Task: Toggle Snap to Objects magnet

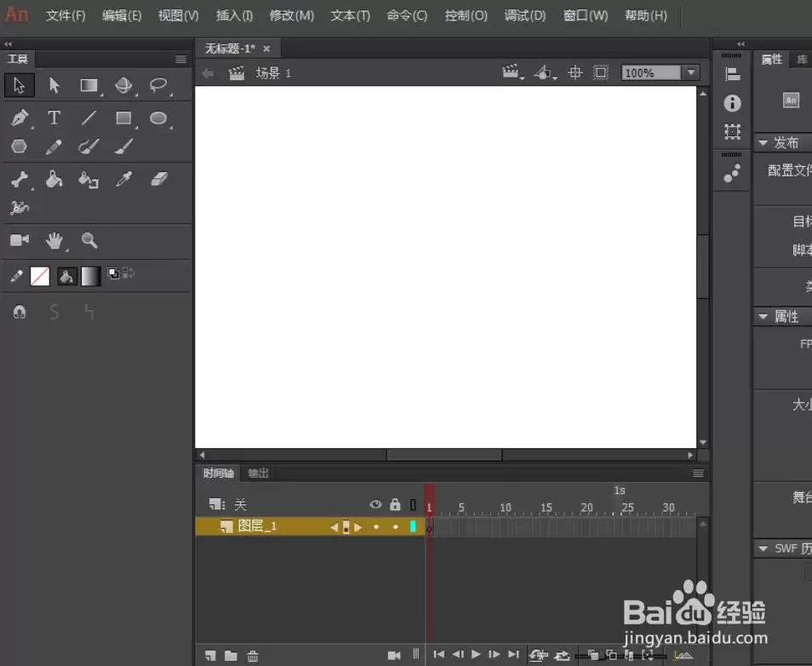Action: [x=20, y=312]
